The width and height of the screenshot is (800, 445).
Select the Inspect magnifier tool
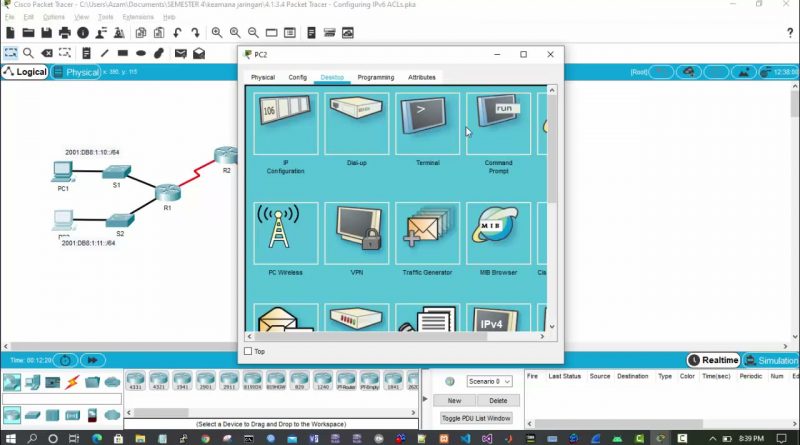[29, 53]
